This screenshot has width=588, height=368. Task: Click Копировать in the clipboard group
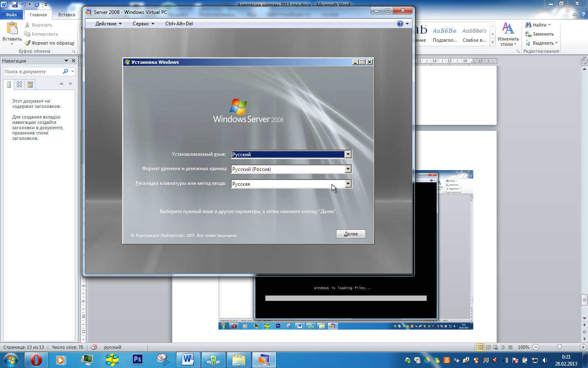coord(41,34)
